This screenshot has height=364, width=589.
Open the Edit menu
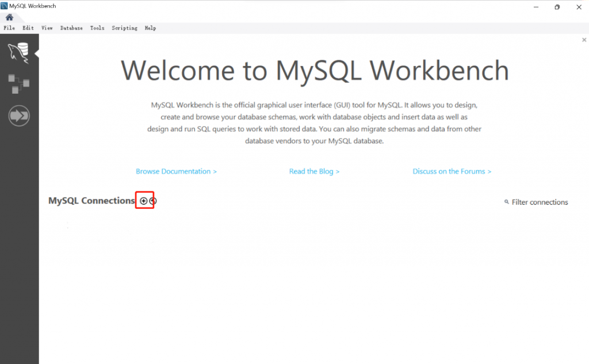(28, 28)
